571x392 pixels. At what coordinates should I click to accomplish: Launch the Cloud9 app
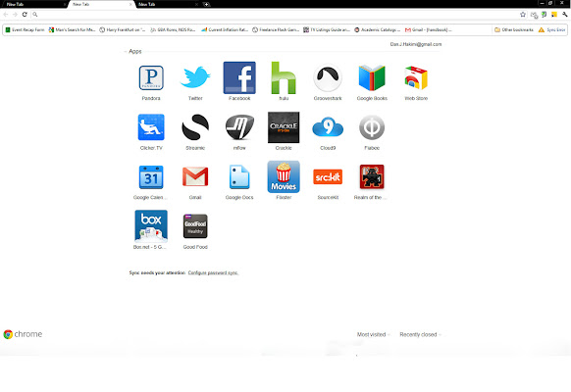328,127
